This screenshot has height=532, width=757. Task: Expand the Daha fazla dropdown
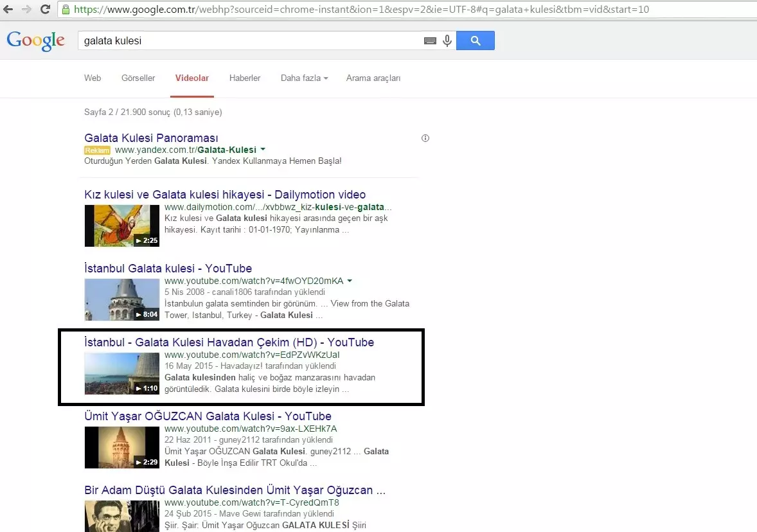click(x=304, y=78)
